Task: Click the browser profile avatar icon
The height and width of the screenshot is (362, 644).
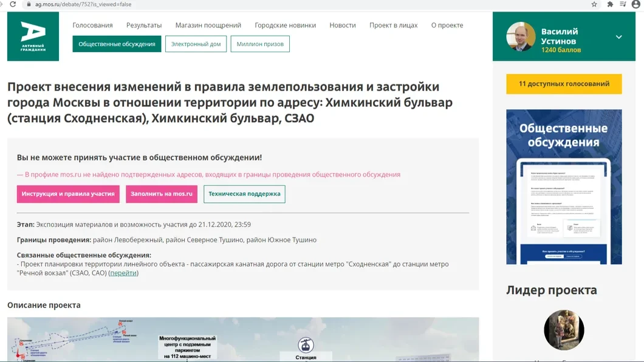Action: 635,4
